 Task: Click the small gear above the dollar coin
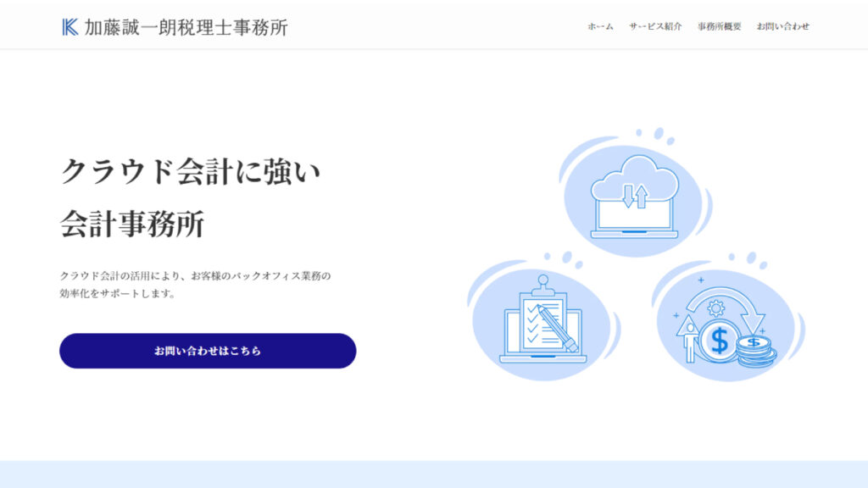tap(715, 308)
